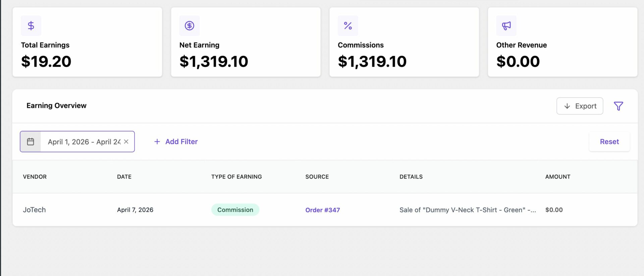The height and width of the screenshot is (276, 644).
Task: Click the dollar sign icon on Total Earnings card
Action: 31,26
